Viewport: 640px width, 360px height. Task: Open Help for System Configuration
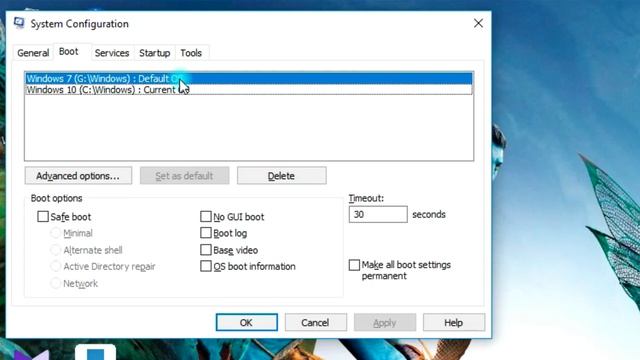pos(454,322)
